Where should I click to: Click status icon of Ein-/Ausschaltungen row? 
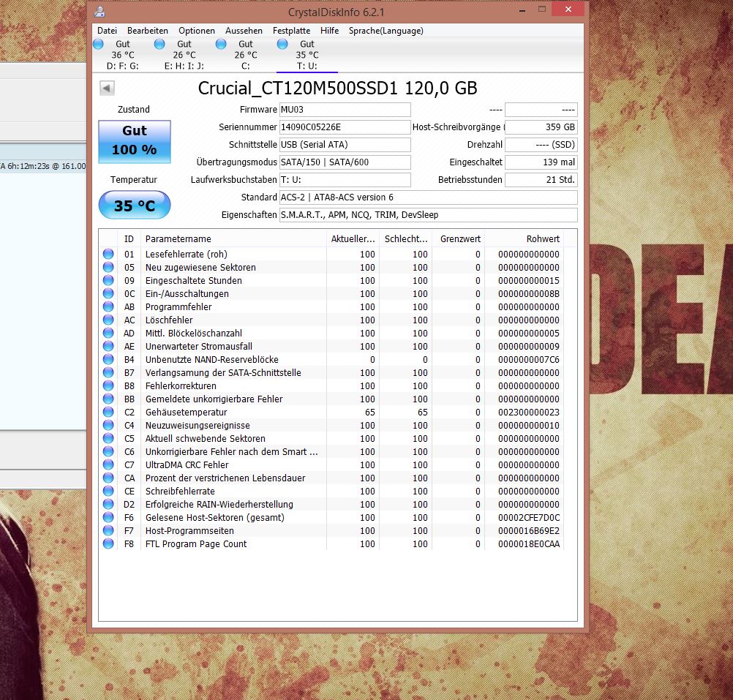pos(108,293)
